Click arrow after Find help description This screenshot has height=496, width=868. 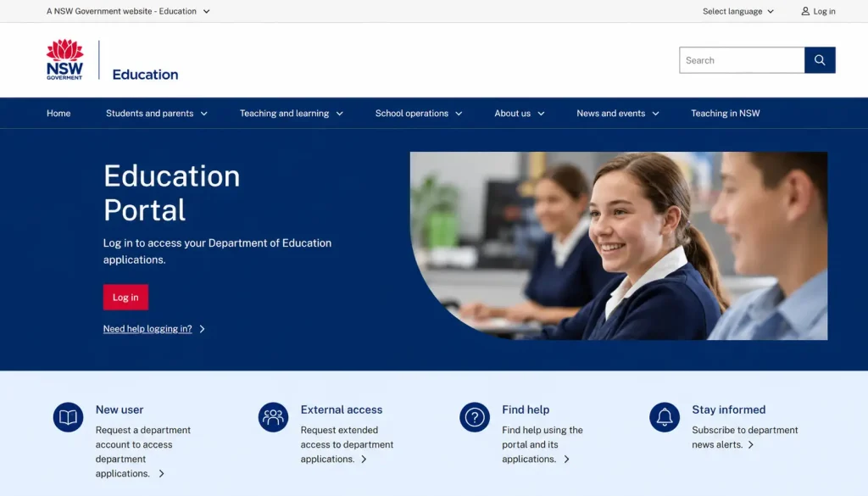pyautogui.click(x=566, y=459)
